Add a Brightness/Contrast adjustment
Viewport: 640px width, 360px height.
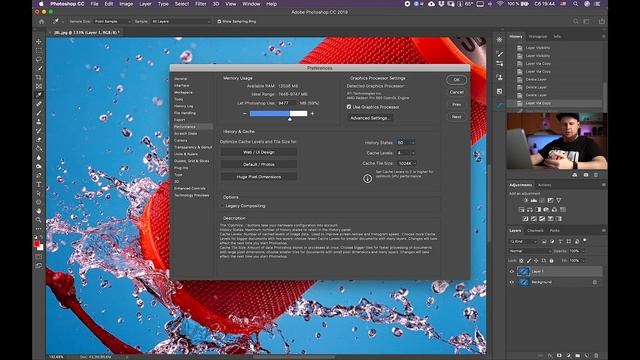tap(525, 200)
